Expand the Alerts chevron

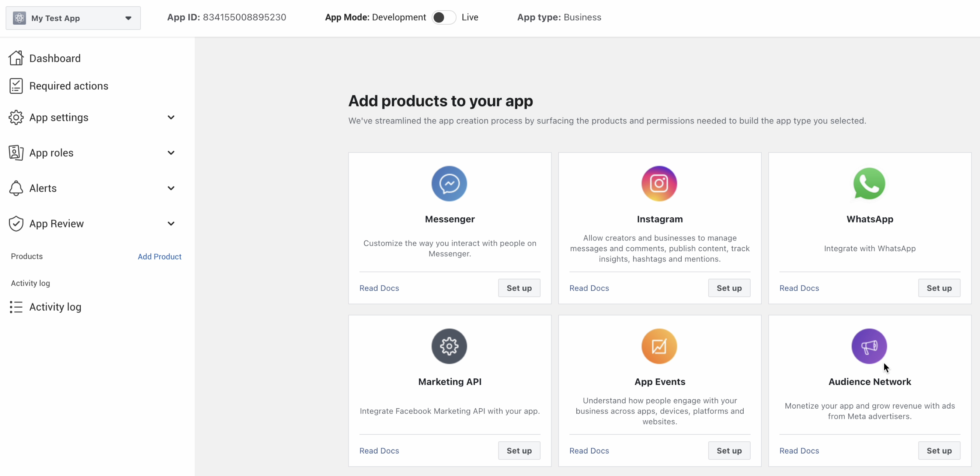point(171,188)
